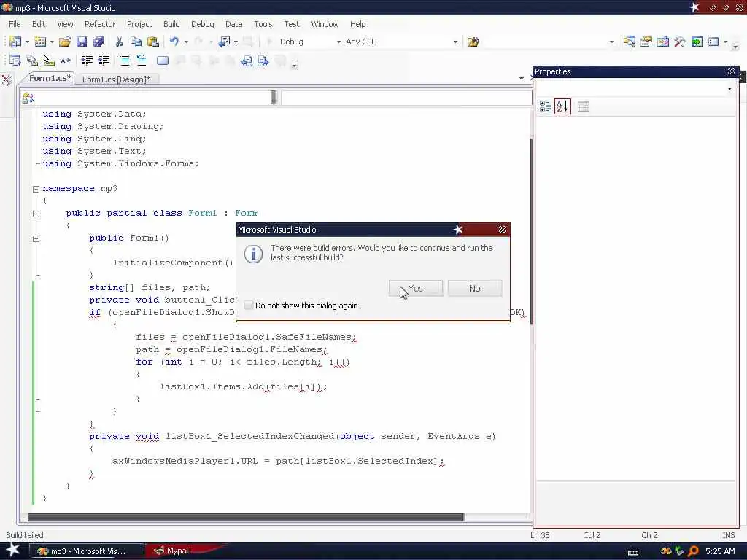
Task: Collapse the namespace mp3 code block
Action: point(36,189)
